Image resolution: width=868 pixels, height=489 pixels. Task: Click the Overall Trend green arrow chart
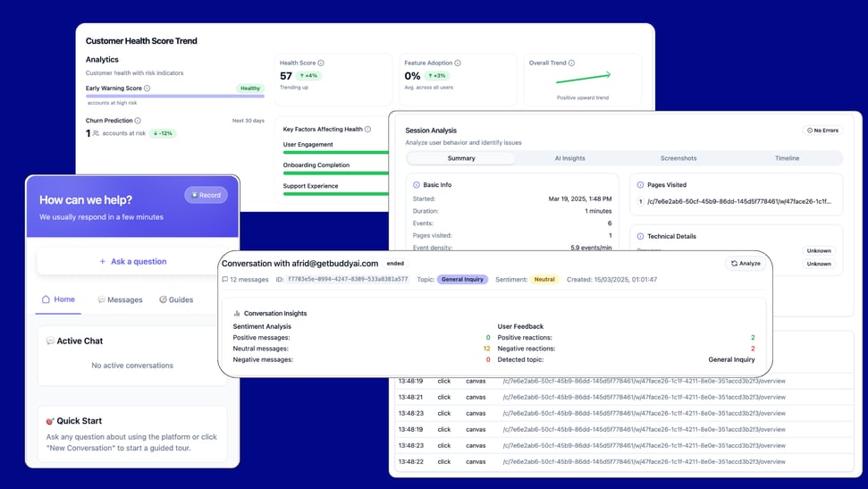(x=583, y=78)
